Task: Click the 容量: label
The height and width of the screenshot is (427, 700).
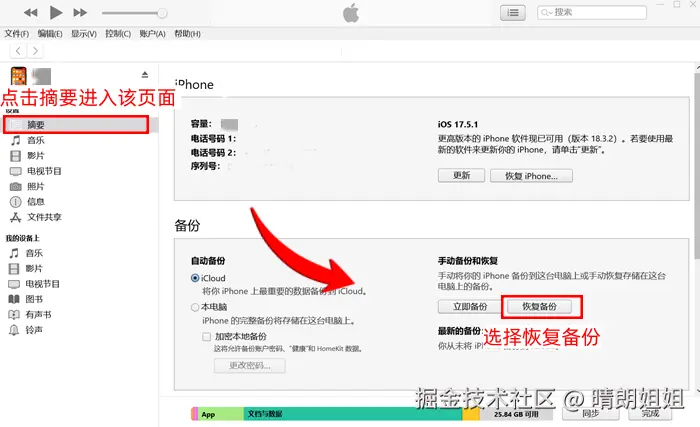Action: [x=201, y=124]
